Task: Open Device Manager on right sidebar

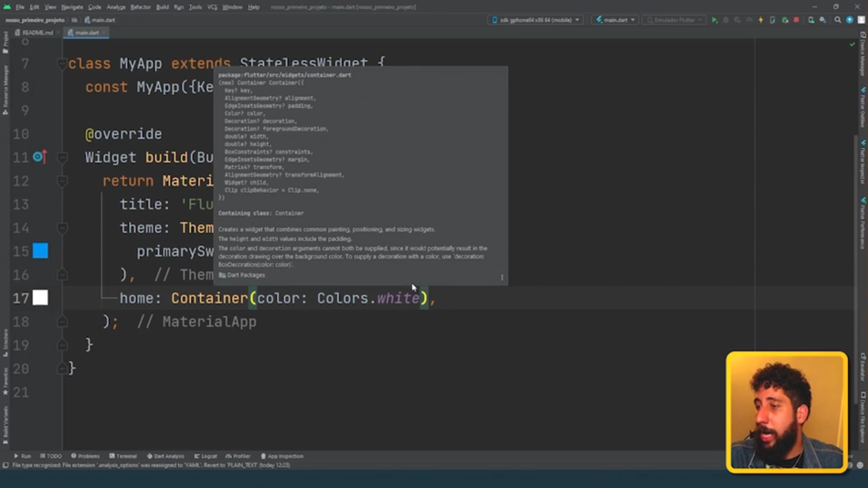Action: [x=863, y=54]
